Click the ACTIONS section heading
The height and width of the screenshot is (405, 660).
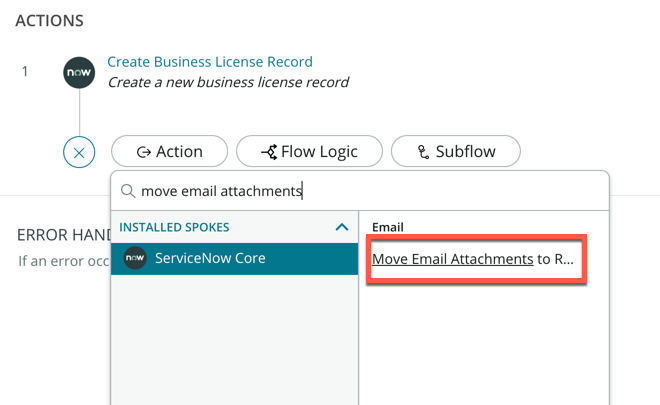(49, 20)
